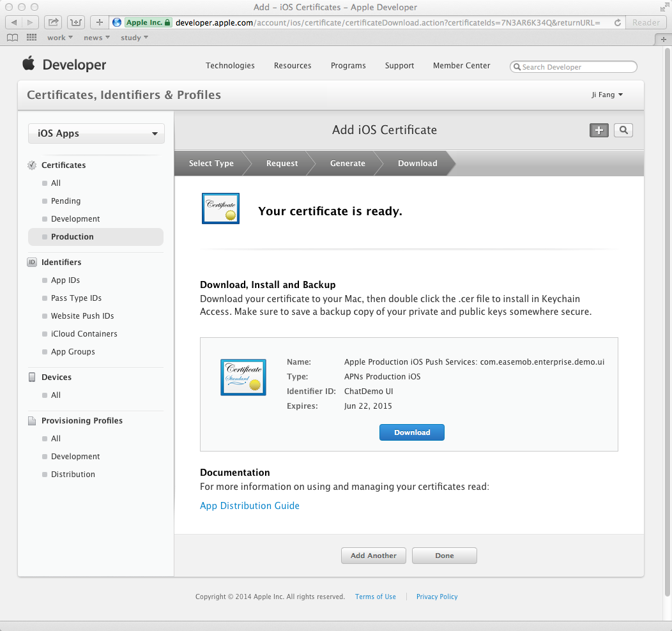Open Distribution provisioning profiles
672x631 pixels.
click(x=73, y=475)
